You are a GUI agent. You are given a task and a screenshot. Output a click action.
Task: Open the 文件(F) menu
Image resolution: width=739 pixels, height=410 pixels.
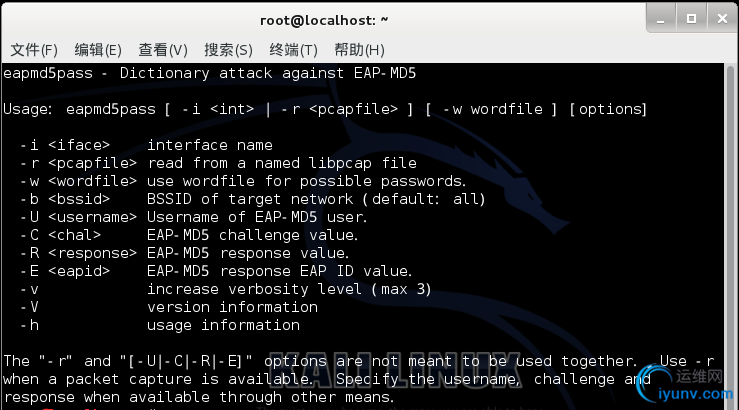click(x=34, y=50)
